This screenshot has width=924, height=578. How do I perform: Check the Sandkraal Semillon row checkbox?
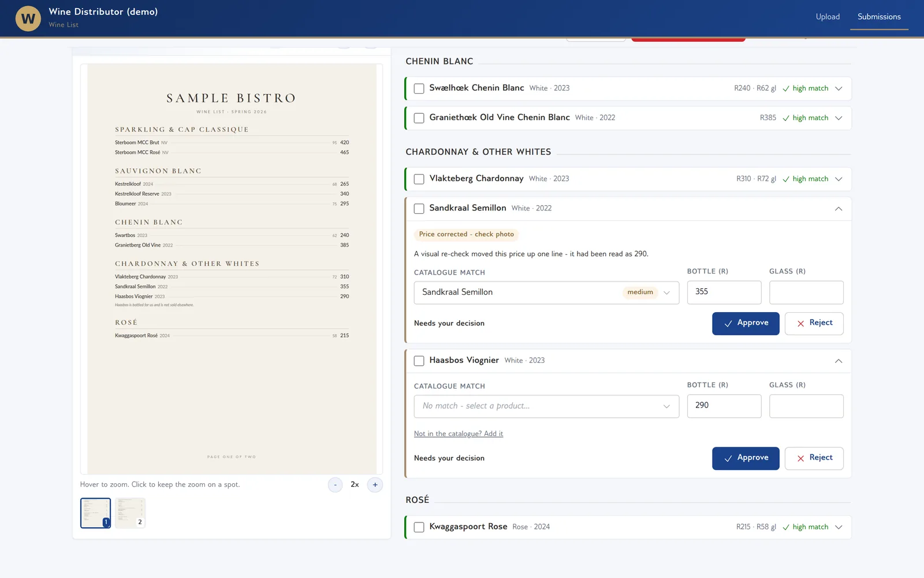(x=419, y=209)
